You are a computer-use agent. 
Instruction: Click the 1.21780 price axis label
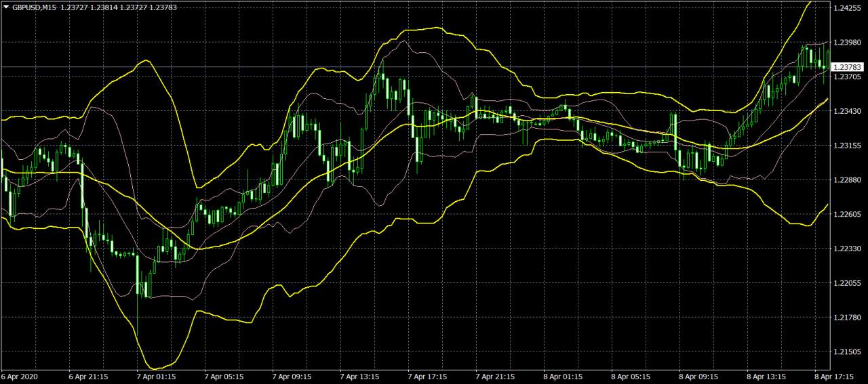pos(848,318)
